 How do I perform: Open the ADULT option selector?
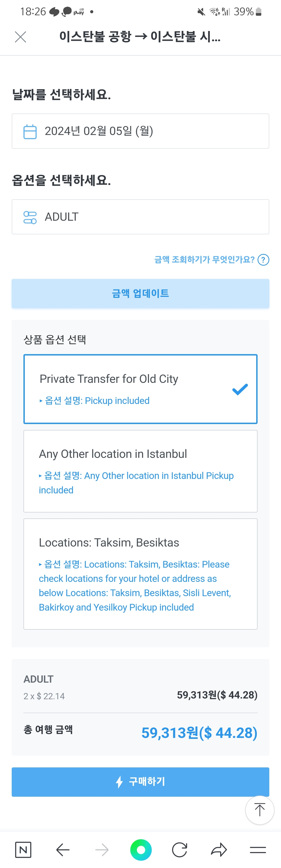140,217
